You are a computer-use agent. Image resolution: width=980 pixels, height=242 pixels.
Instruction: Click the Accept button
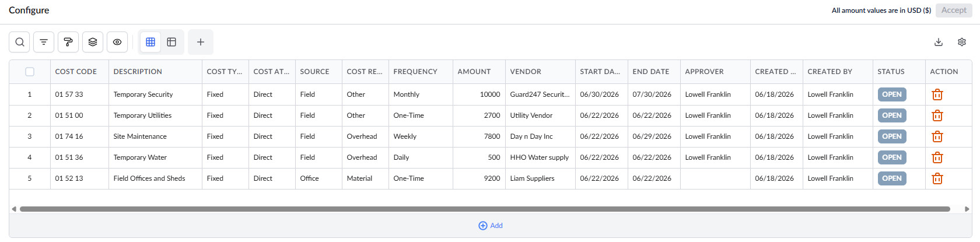(x=954, y=10)
